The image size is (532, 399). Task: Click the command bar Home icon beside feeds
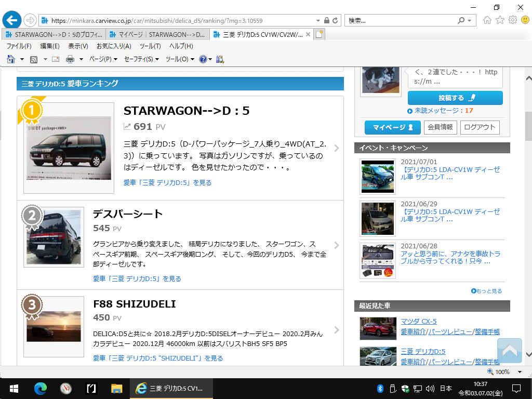coord(11,59)
